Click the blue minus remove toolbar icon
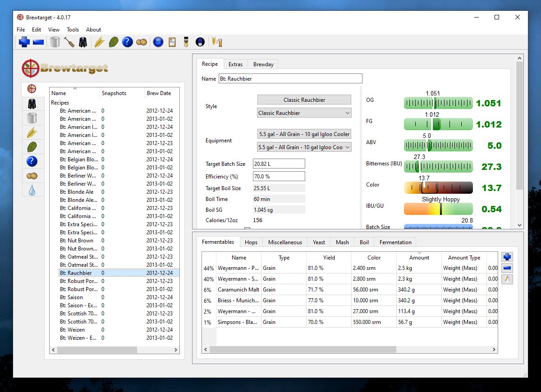541x392 pixels. coord(38,42)
